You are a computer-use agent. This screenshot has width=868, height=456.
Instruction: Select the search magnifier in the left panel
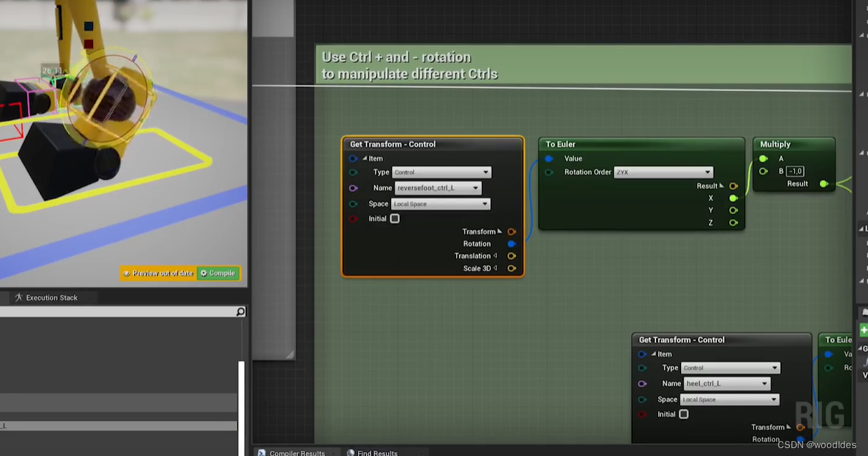240,311
